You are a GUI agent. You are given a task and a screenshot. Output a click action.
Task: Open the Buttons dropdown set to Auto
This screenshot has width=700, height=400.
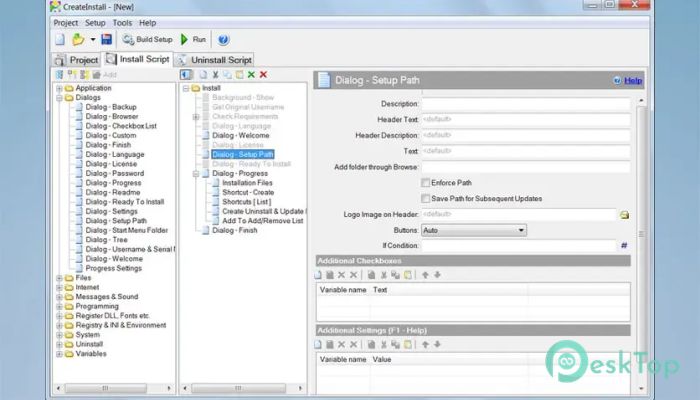pos(474,230)
